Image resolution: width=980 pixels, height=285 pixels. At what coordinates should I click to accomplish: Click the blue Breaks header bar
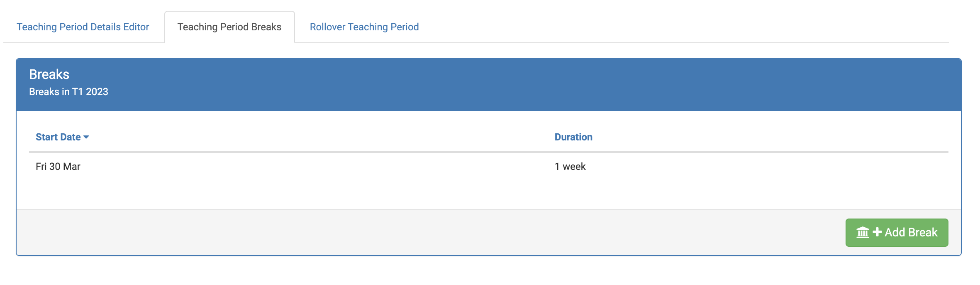pos(490,82)
